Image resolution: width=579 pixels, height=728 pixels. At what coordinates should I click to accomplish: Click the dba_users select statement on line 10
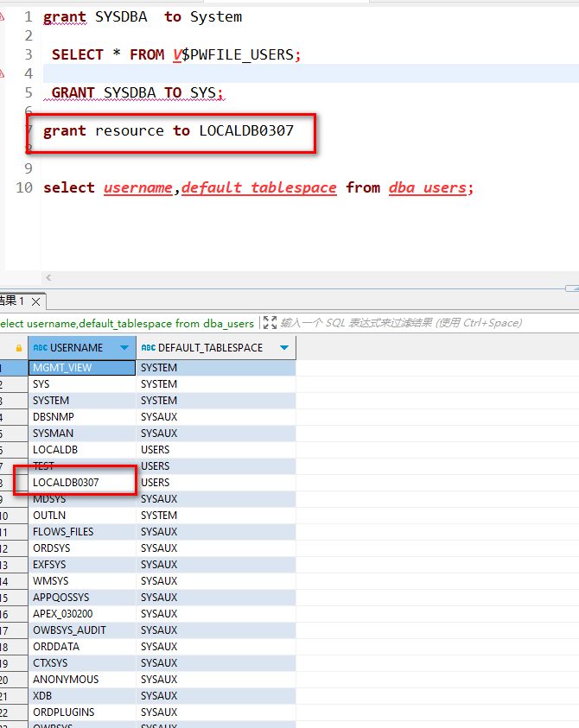(x=258, y=187)
